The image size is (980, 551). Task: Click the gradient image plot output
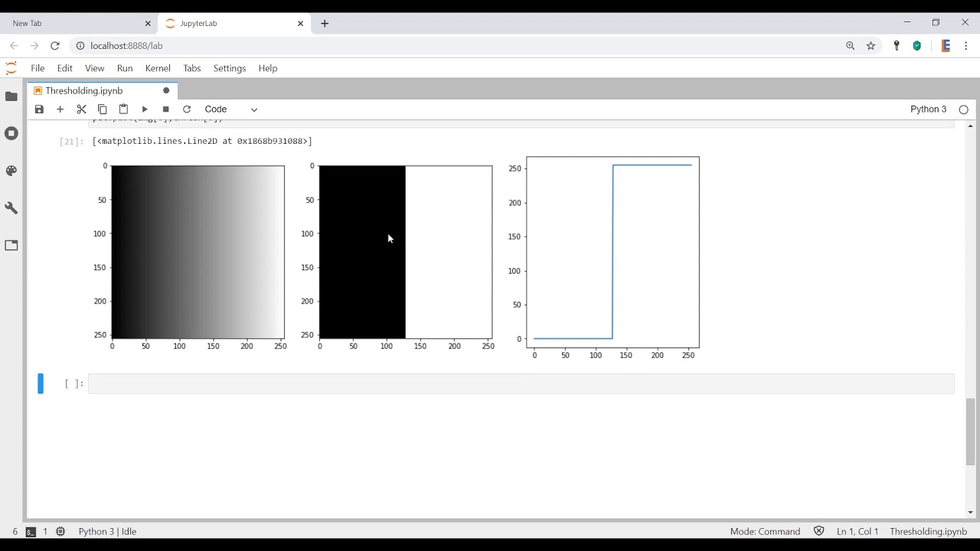(x=198, y=252)
